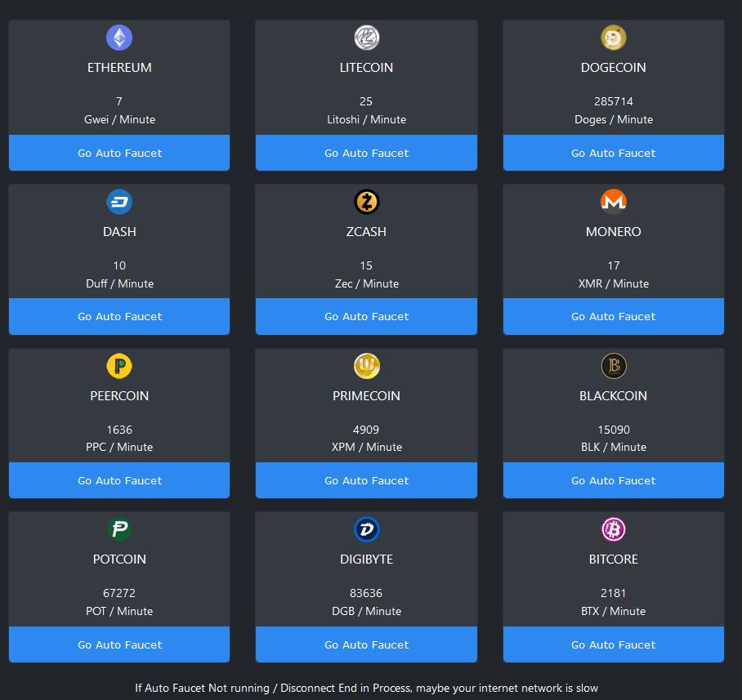Select the PRIMECOIN card title
The image size is (742, 700).
click(366, 396)
